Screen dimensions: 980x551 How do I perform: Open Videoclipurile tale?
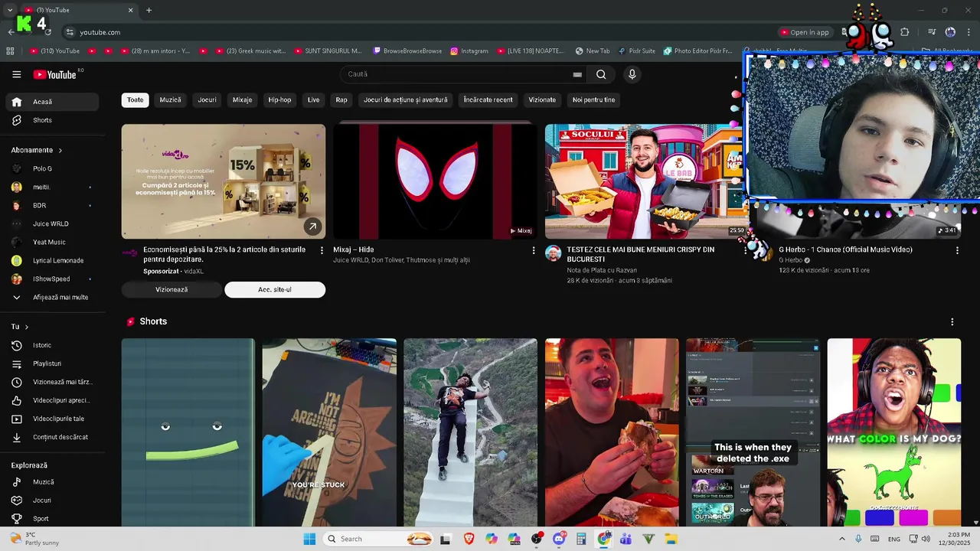pos(53,419)
